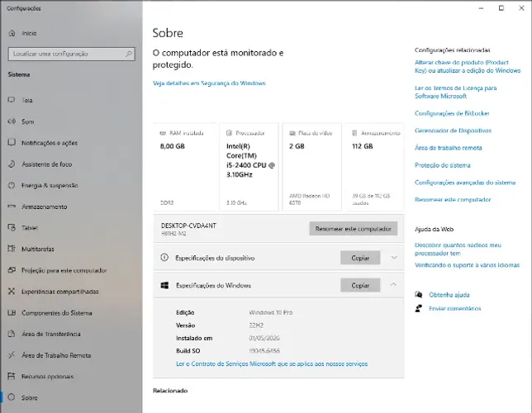Go to Início home label
This screenshot has width=532, height=413.
29,33
